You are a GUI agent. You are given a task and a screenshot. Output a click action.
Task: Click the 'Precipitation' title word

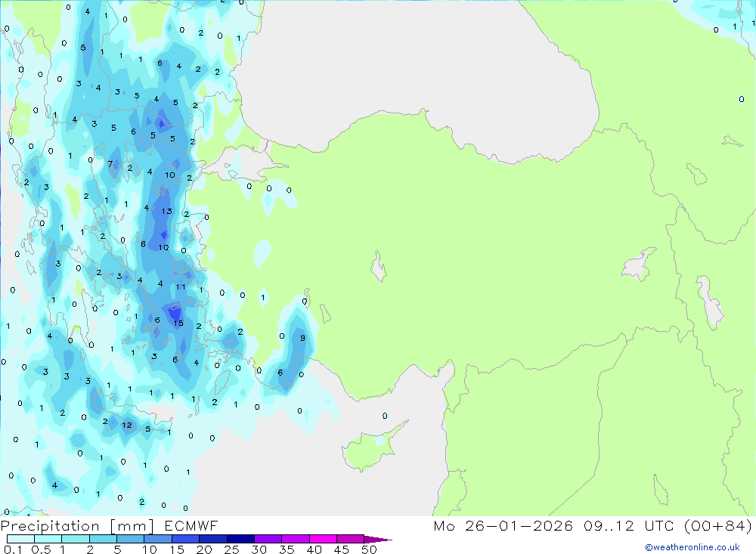50,526
